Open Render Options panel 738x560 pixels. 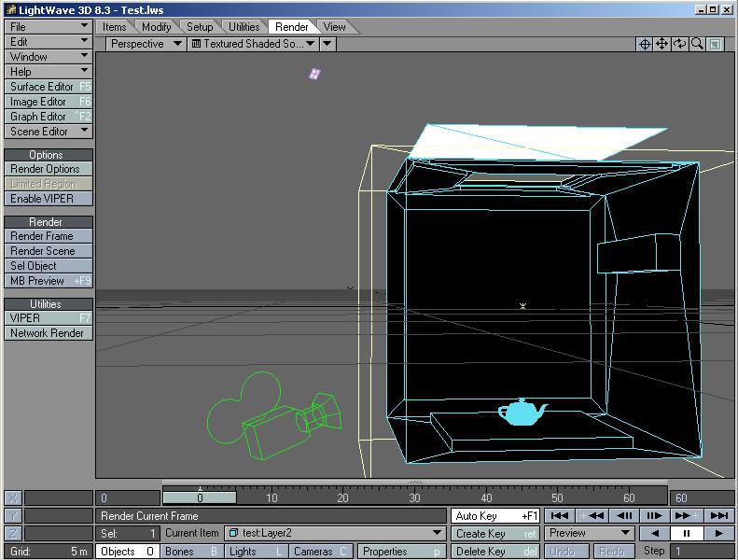pos(49,169)
